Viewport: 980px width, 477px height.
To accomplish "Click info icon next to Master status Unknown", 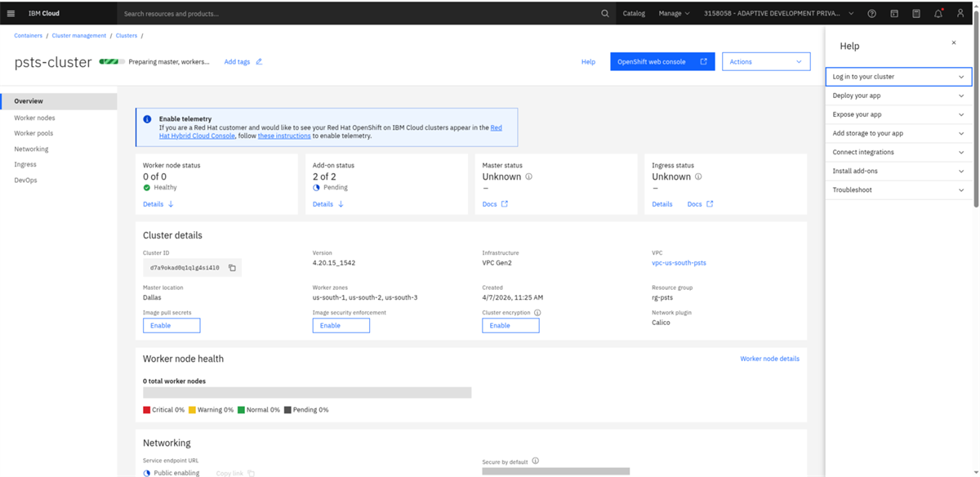I will [x=528, y=176].
